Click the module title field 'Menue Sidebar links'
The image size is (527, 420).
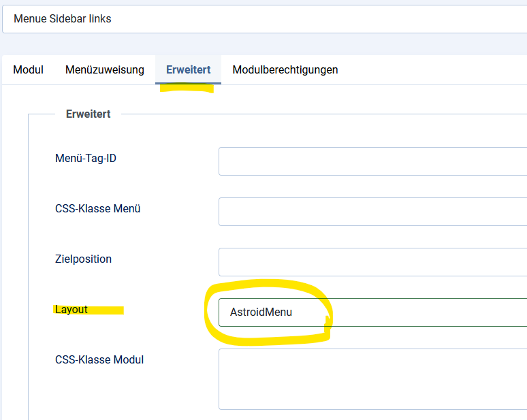click(x=264, y=19)
